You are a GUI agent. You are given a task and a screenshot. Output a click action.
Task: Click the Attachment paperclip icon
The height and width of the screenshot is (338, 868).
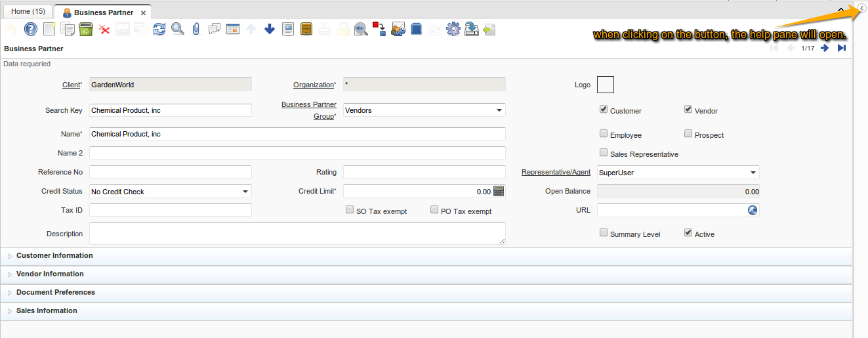(x=196, y=29)
